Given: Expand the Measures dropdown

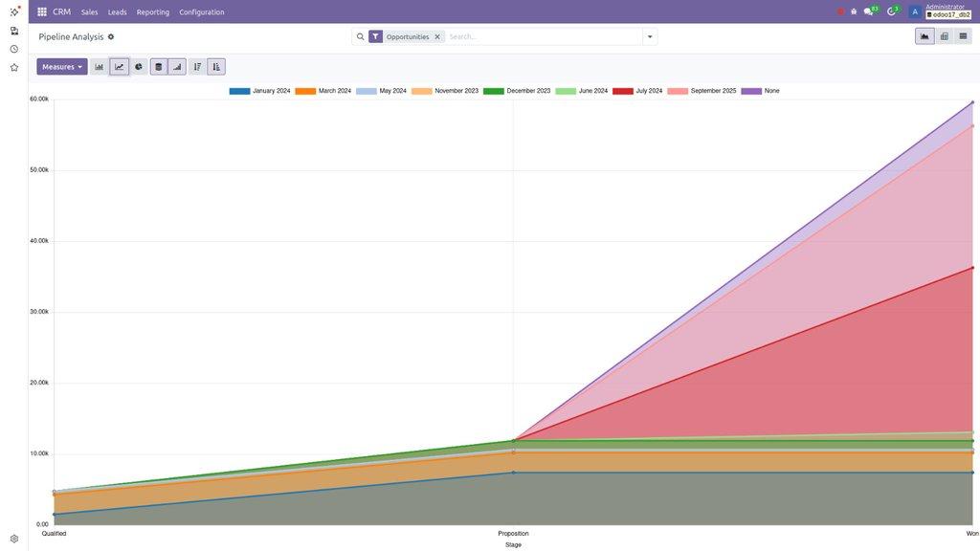Looking at the screenshot, I should click(62, 67).
